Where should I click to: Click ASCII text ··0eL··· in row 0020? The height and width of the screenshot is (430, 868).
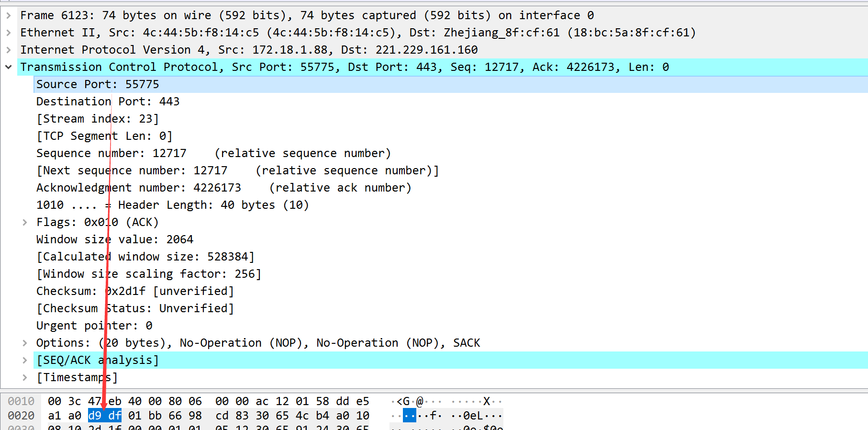tap(477, 416)
